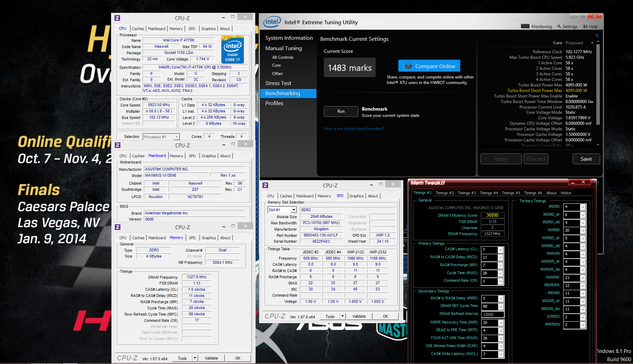Open Processor #1 selection dropdown
Viewport: 633px width, 364px height.
click(x=177, y=137)
